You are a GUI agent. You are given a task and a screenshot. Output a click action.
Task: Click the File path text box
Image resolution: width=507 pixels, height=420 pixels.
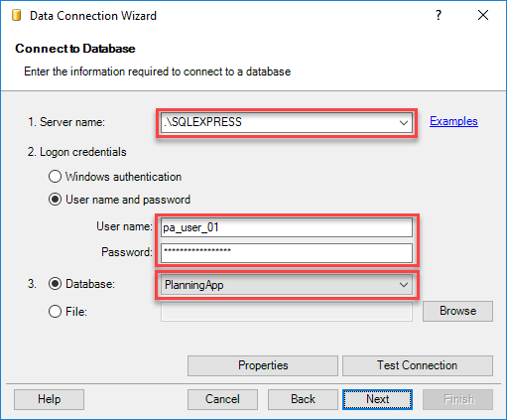pos(287,312)
